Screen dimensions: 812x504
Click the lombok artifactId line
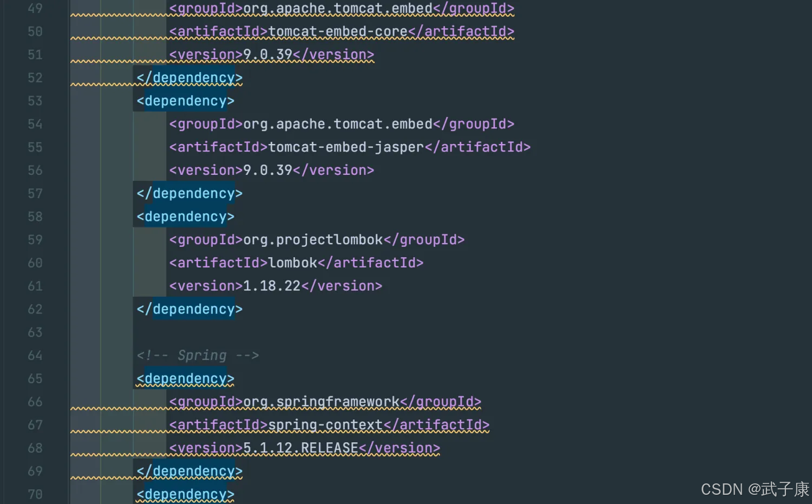pyautogui.click(x=296, y=263)
